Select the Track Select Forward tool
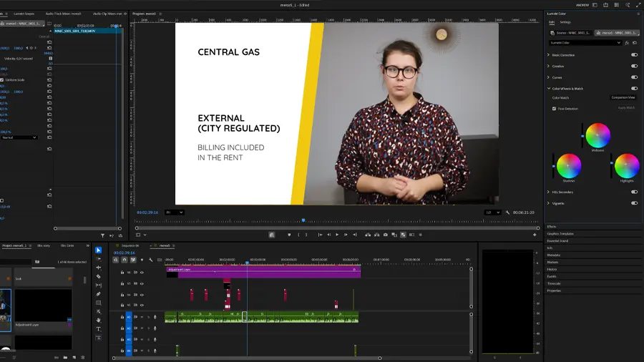This screenshot has height=362, width=644. (98, 259)
